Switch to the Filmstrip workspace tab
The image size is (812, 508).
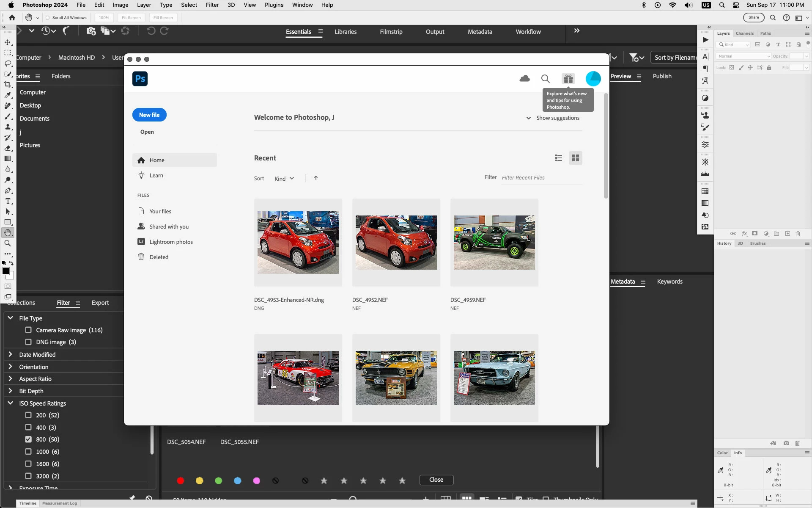[391, 32]
